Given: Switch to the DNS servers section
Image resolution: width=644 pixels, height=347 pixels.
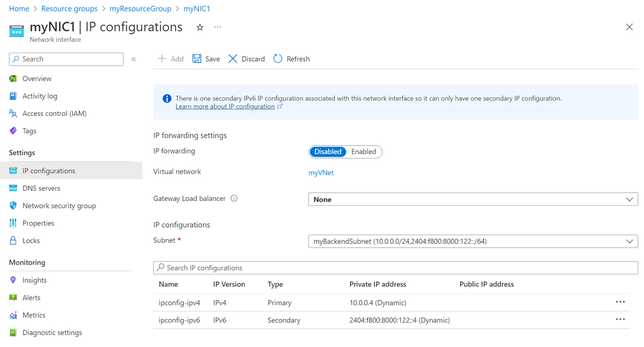Looking at the screenshot, I should click(x=43, y=188).
